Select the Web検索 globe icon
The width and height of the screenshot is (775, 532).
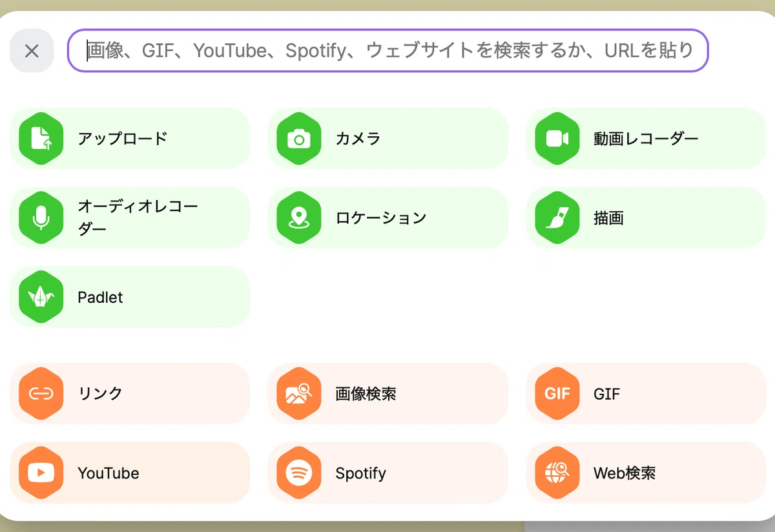[557, 473]
